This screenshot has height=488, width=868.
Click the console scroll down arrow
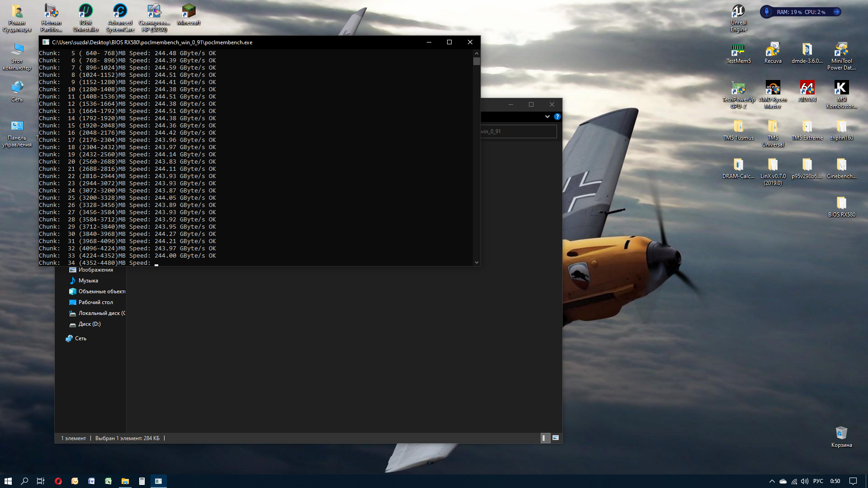pos(476,263)
